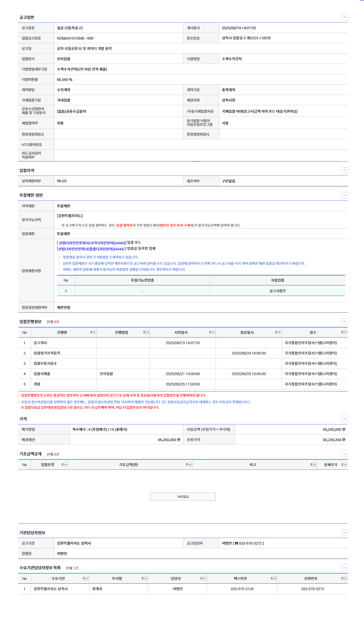Click the 공고게시 row name
Screen dimensions: 364x618
pos(40,343)
